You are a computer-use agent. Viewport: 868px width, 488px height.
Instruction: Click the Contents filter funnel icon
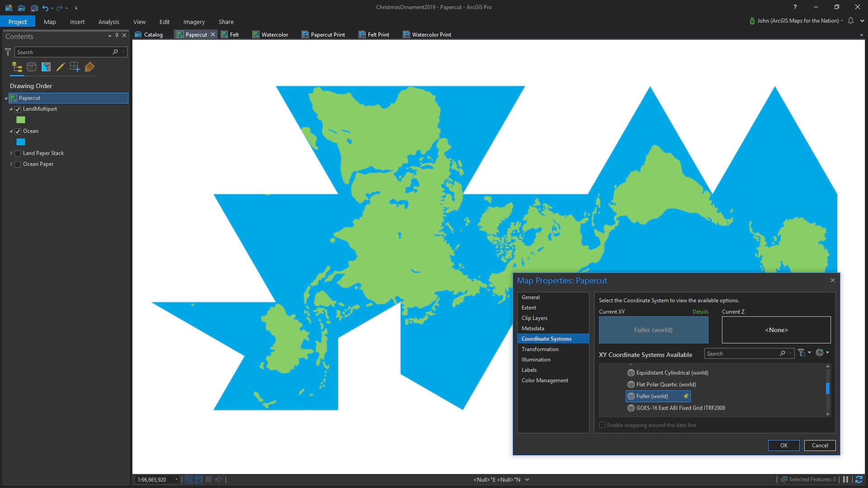[x=8, y=52]
